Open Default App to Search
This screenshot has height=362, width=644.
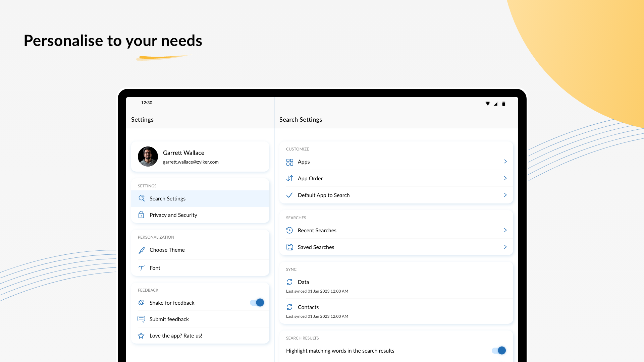point(396,195)
